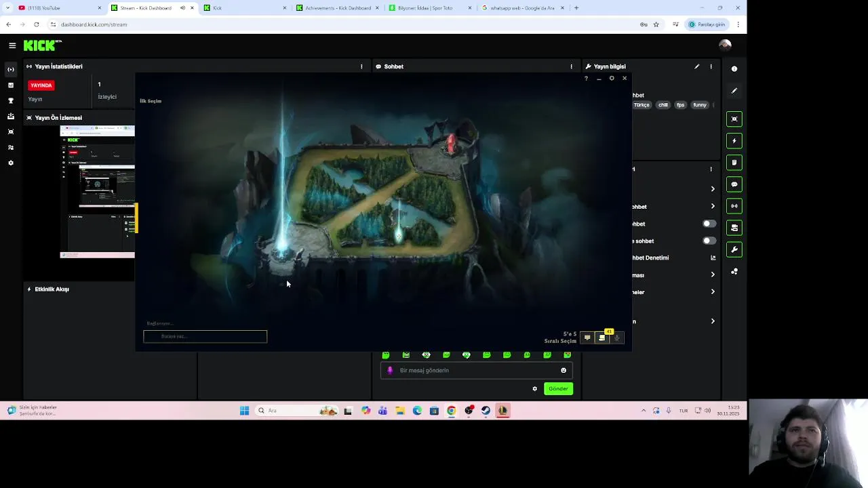Open League client from the taskbar

(x=502, y=411)
